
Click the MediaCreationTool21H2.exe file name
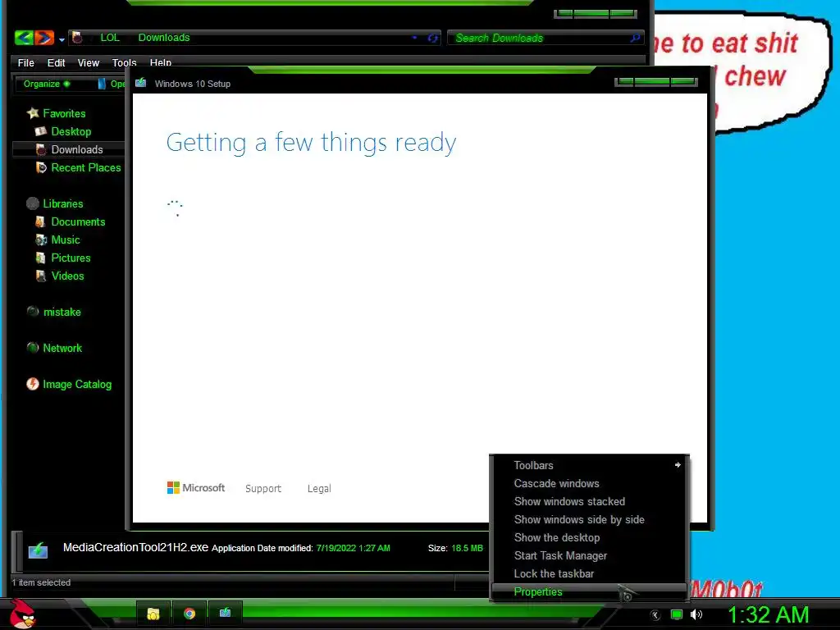coord(135,547)
